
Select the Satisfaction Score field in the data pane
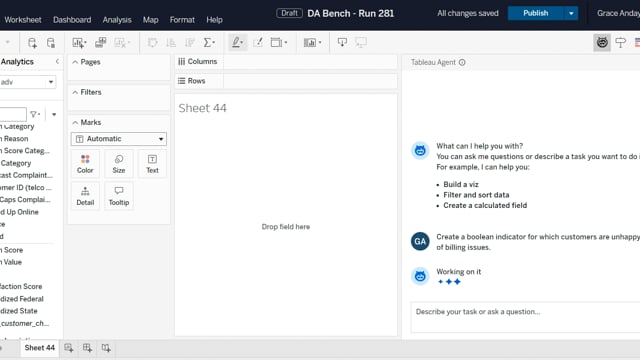click(21, 287)
